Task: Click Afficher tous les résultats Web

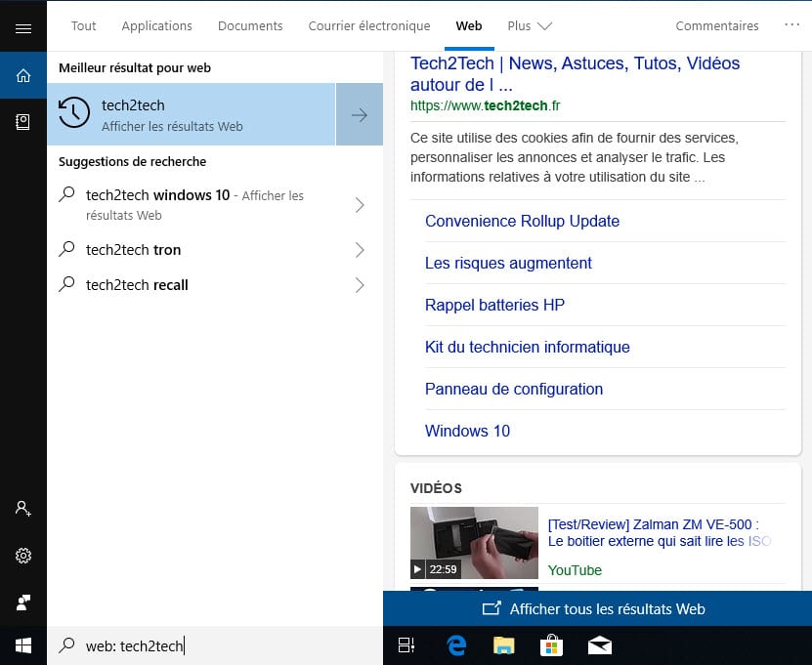Action: (x=596, y=608)
